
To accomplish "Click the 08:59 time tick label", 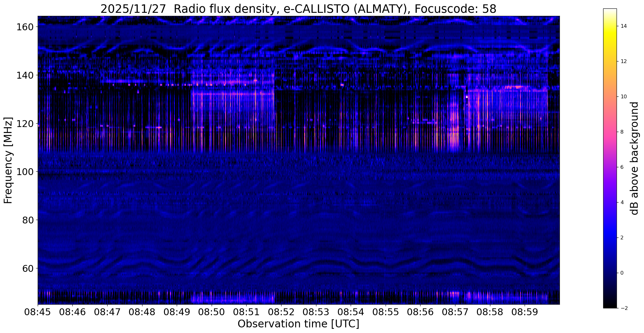I will [x=525, y=312].
